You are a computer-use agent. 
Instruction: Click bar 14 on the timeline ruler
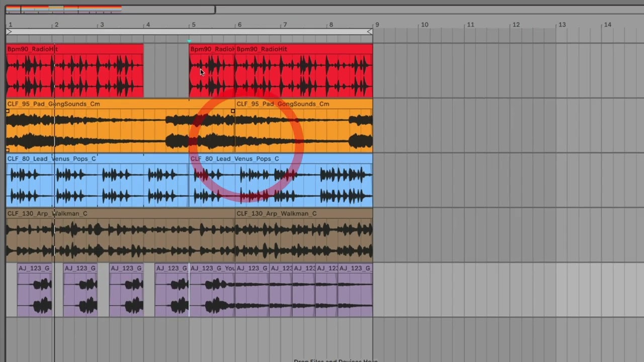coord(608,25)
